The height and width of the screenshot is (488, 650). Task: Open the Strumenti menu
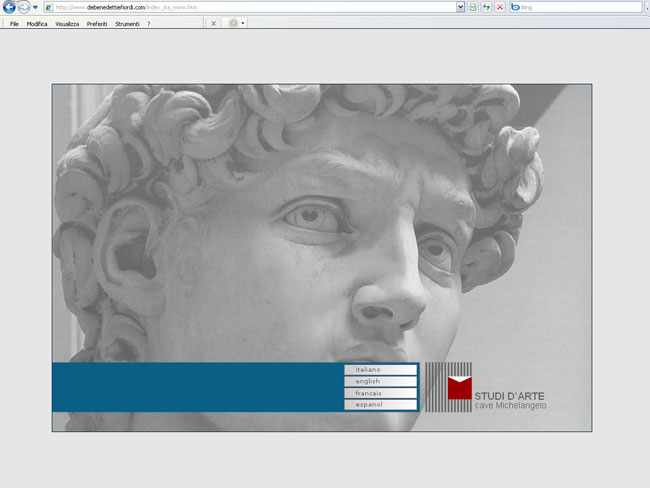[127, 24]
